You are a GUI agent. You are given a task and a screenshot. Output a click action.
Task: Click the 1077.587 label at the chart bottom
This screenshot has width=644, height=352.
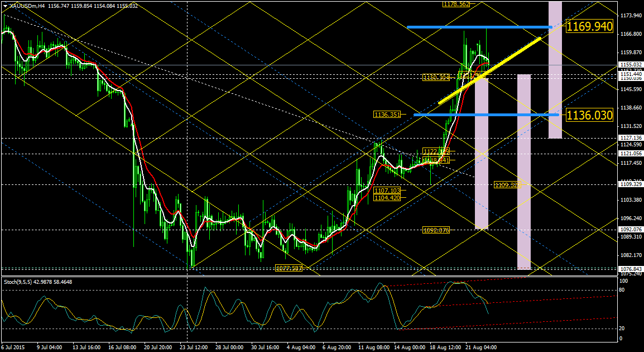289,268
